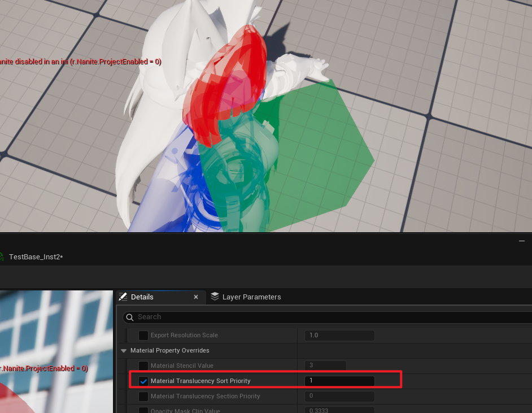Minimize the material instance editor window
532x413 pixels.
(521, 241)
